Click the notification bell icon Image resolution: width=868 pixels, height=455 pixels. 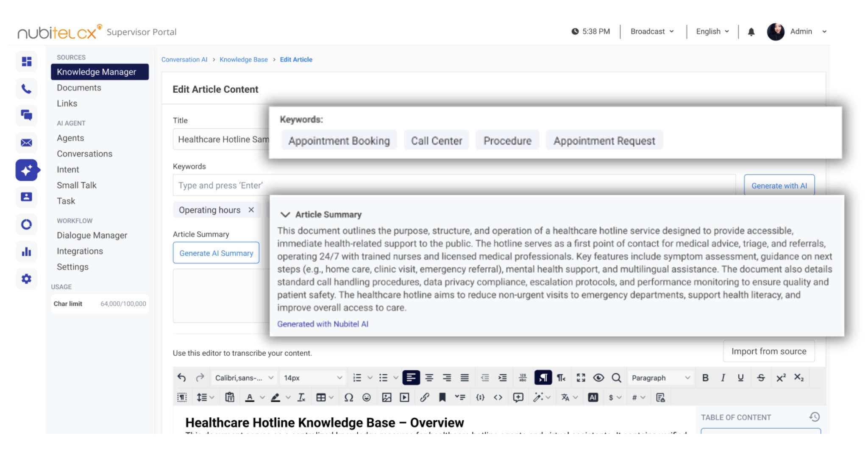click(x=751, y=32)
